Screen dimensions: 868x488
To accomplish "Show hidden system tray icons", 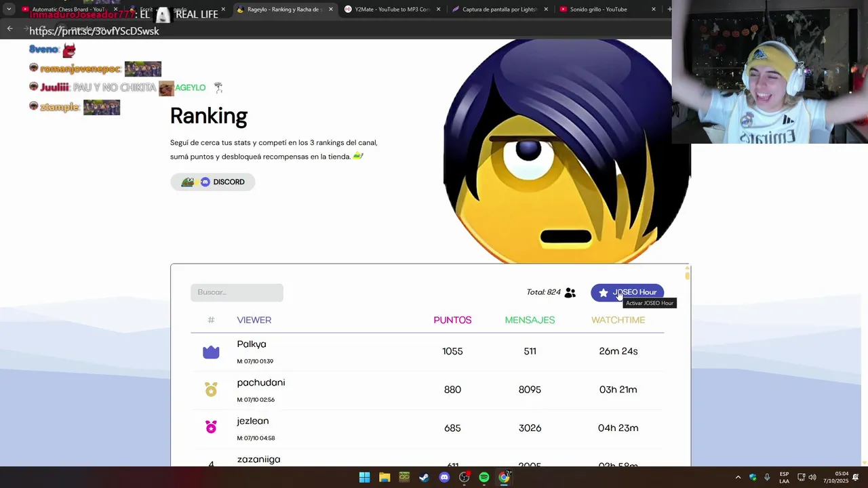I will pos(738,477).
